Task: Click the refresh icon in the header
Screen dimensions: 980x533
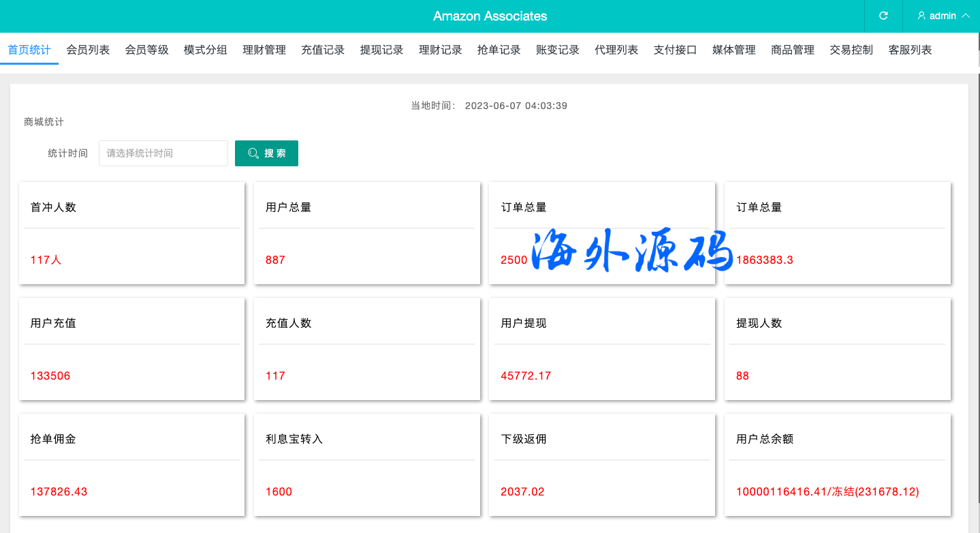Action: tap(883, 16)
